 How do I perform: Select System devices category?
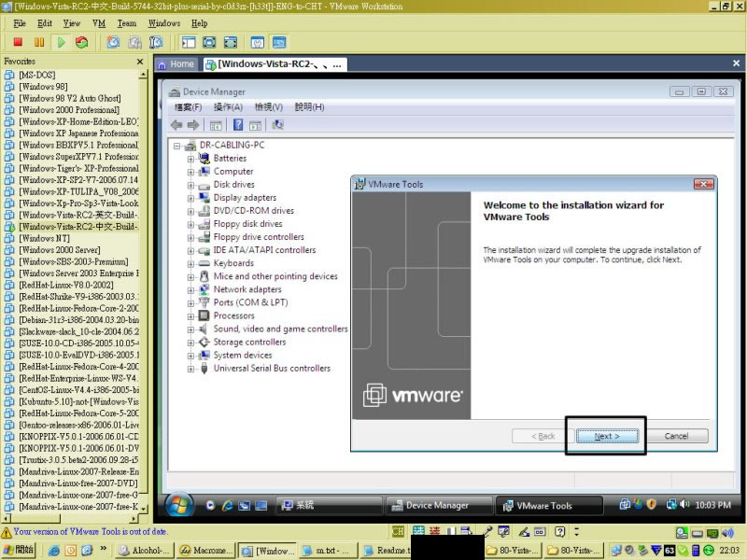tap(243, 356)
